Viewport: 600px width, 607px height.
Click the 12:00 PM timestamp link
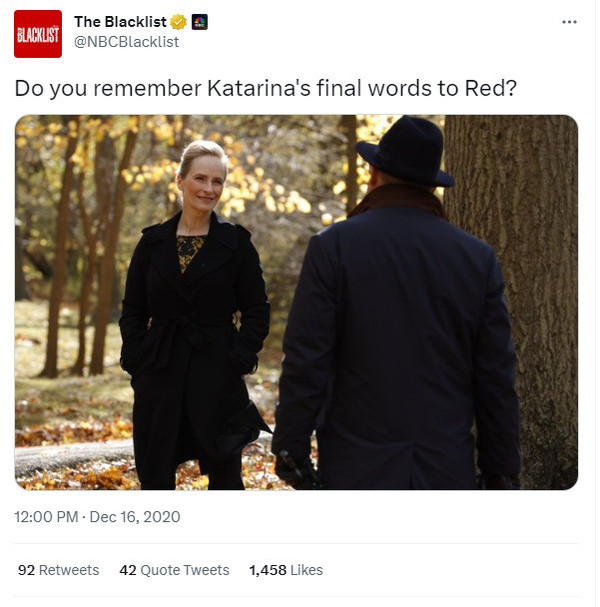46,517
